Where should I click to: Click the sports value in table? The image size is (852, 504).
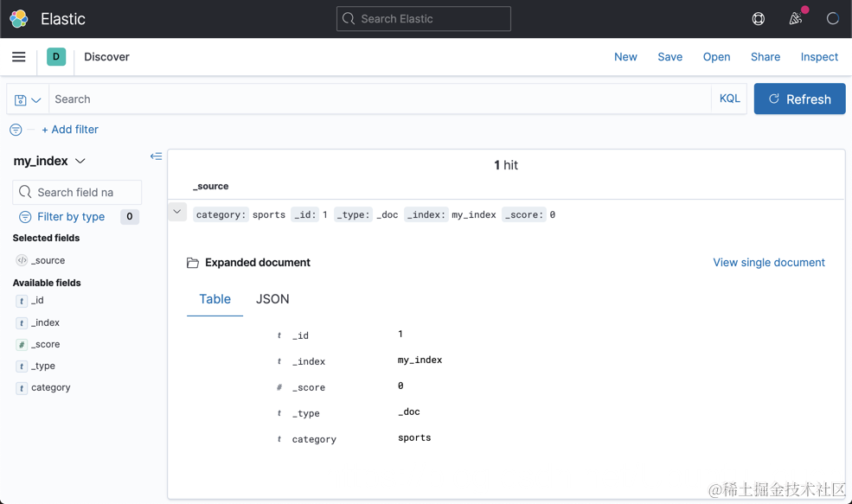tap(414, 437)
